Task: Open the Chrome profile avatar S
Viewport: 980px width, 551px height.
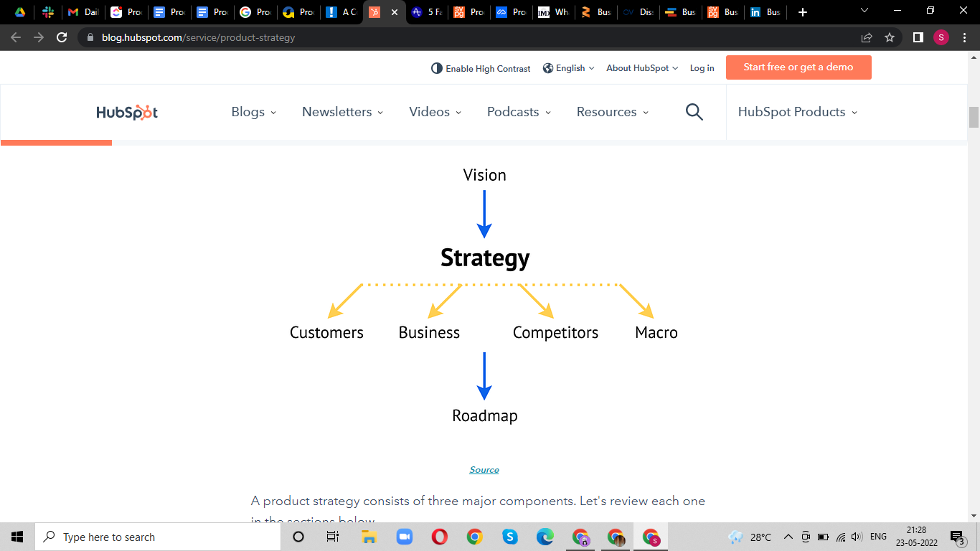Action: click(x=941, y=37)
